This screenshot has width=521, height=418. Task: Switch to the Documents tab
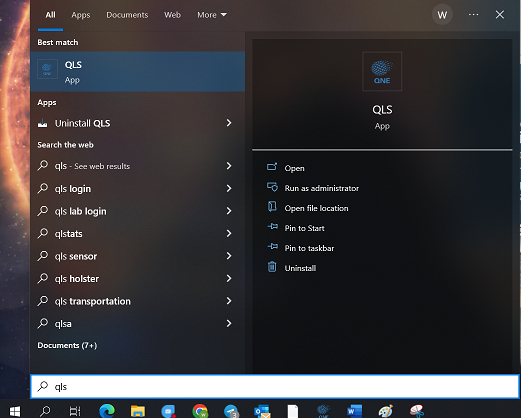tap(127, 15)
